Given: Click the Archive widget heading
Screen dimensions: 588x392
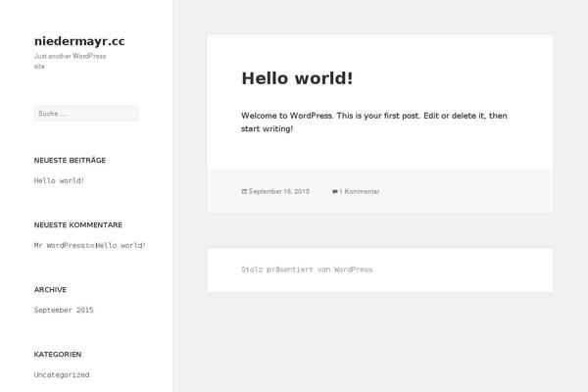Looking at the screenshot, I should point(50,289).
